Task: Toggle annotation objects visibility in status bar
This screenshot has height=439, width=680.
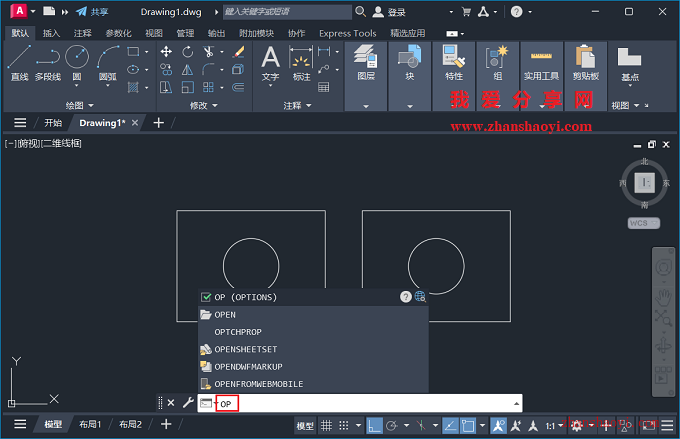Action: click(x=498, y=426)
